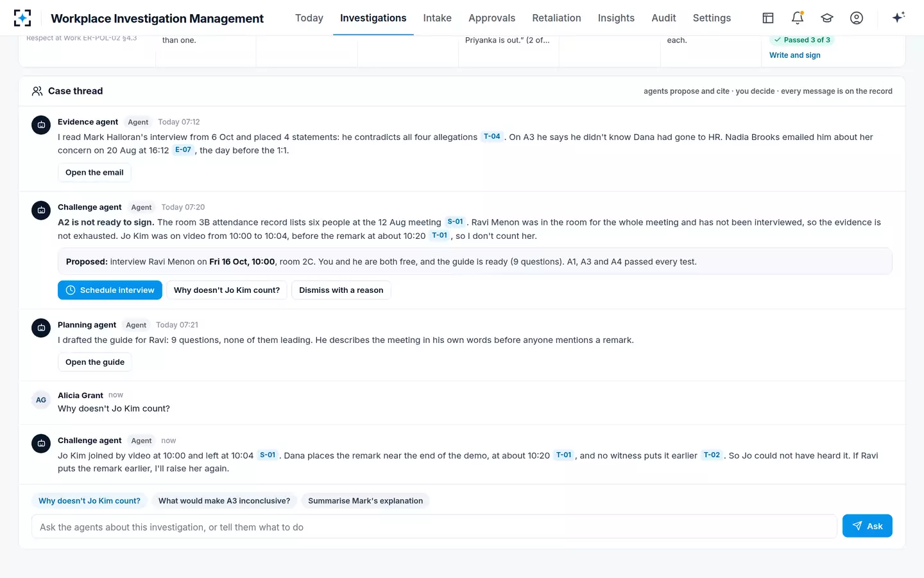
Task: Click 'Passed 3 of 3' status badge
Action: (x=801, y=40)
